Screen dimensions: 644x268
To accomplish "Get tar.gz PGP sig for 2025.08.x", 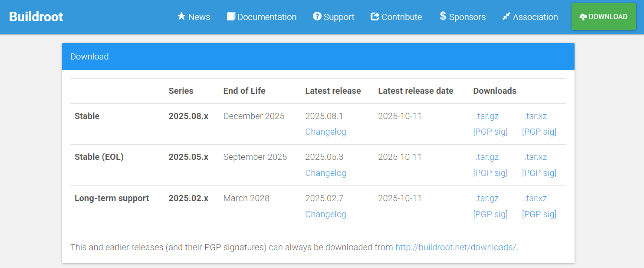I will [490, 132].
